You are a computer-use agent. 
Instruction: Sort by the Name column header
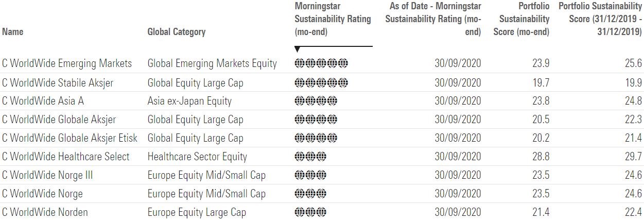pos(13,32)
